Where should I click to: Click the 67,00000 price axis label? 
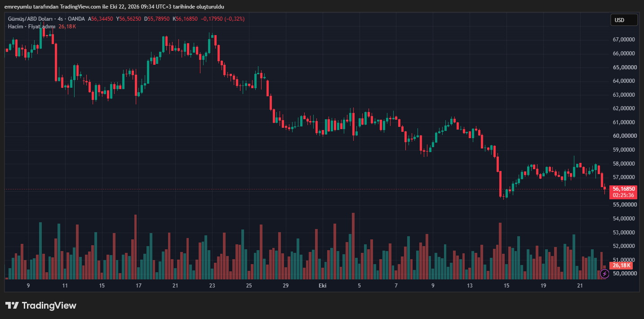(624, 40)
